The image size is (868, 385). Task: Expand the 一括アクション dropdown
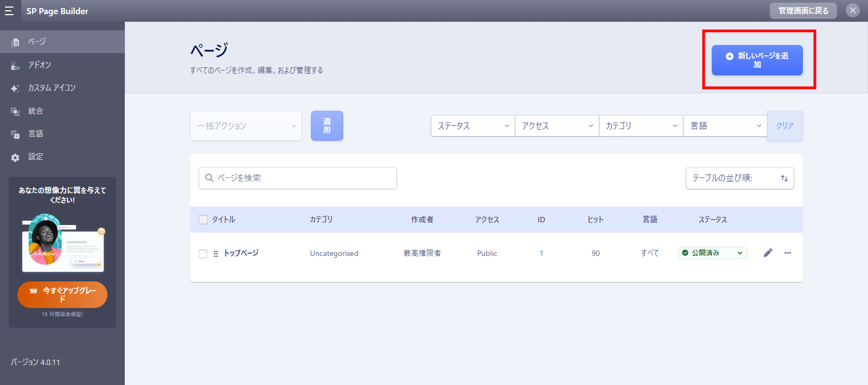click(x=246, y=126)
